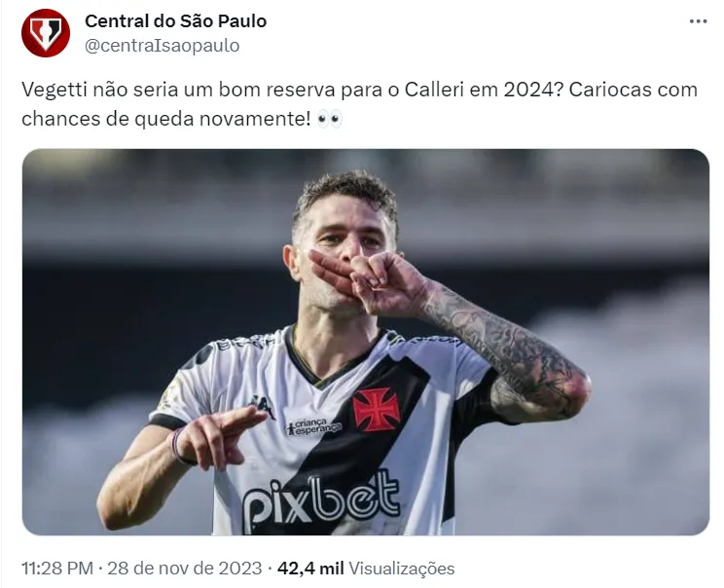Open the tweet photo of the player
This screenshot has width=724, height=588.
(x=366, y=342)
